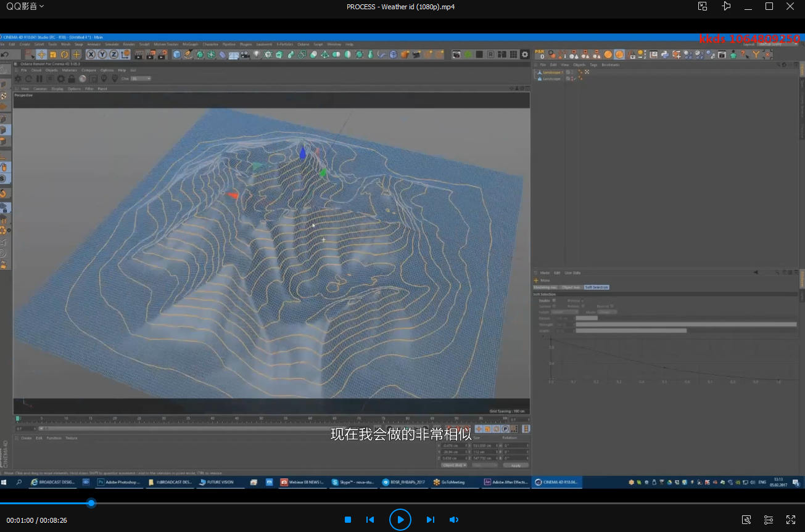Click the video progress bar handle

coord(91,503)
